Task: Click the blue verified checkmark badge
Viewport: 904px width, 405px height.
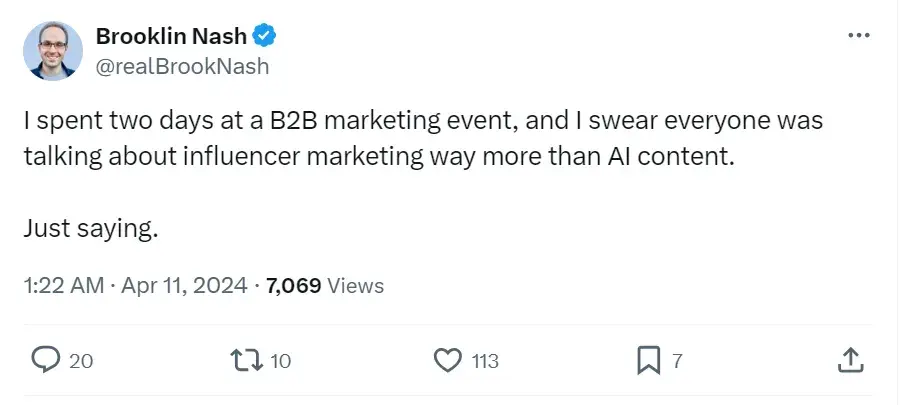Action: pyautogui.click(x=264, y=37)
